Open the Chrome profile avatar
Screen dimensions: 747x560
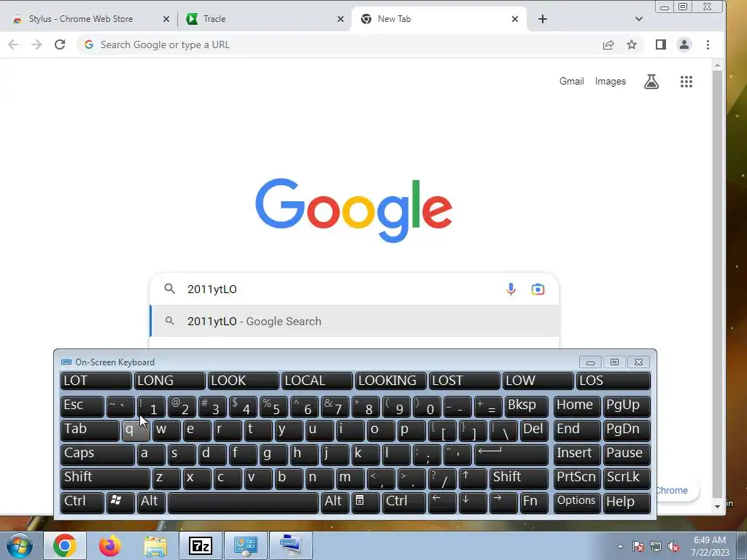click(x=684, y=44)
